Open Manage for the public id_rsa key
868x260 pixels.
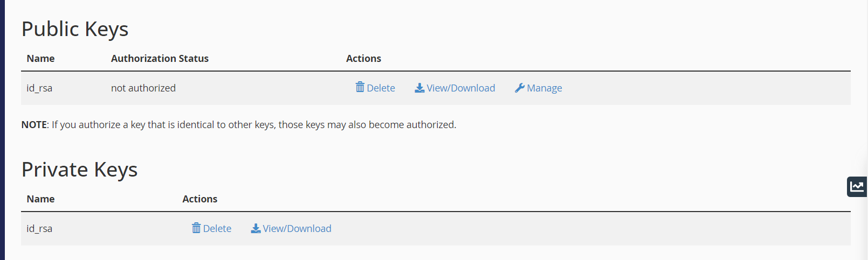pos(539,88)
